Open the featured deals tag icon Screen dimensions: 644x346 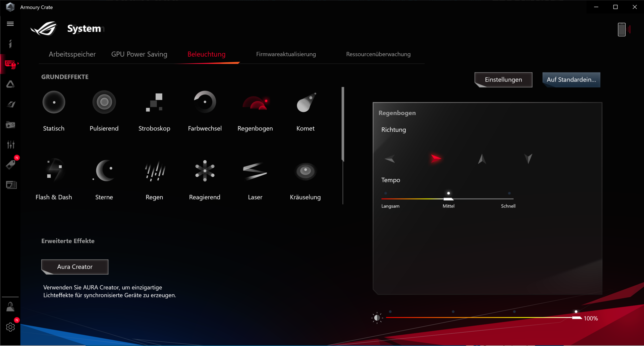click(x=10, y=165)
